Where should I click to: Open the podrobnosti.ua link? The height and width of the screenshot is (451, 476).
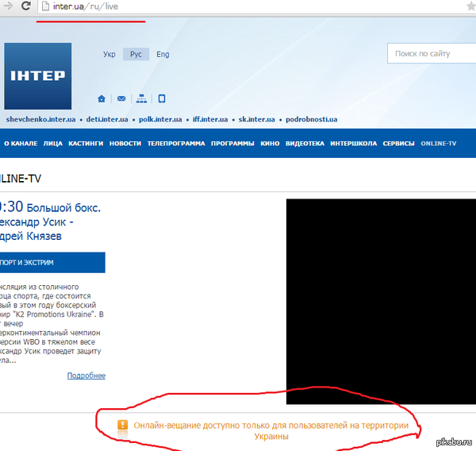tap(312, 120)
